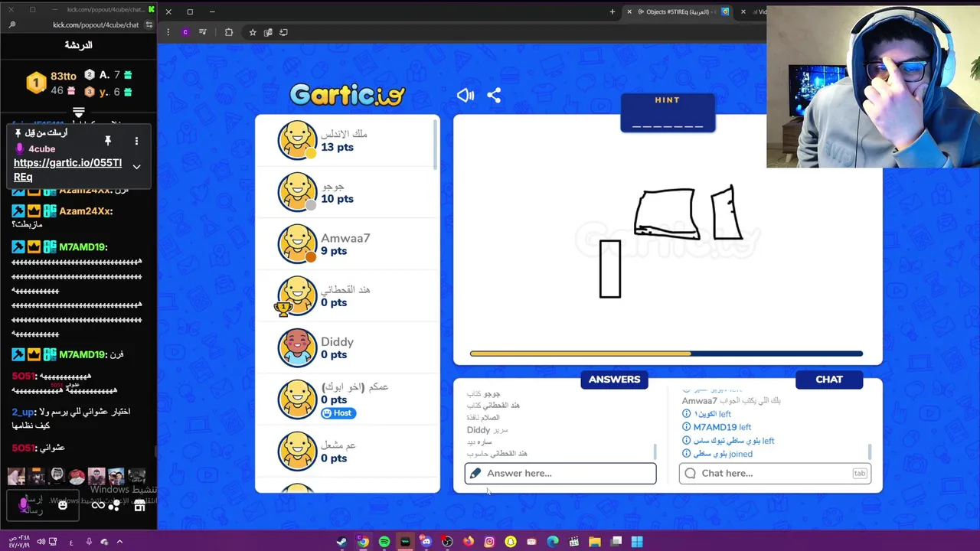Viewport: 980px width, 551px height.
Task: Open Chrome from the taskbar
Action: tap(363, 542)
